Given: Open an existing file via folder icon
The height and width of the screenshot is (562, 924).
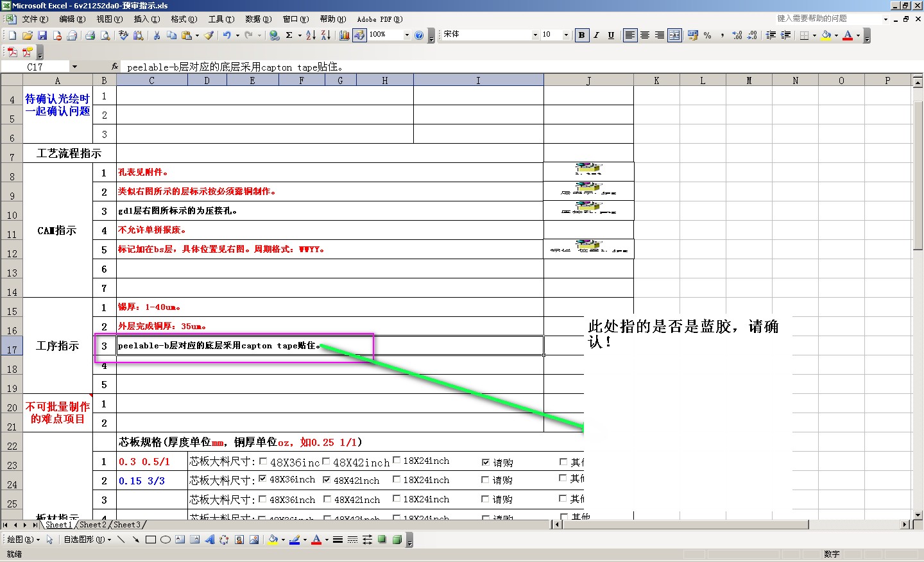Looking at the screenshot, I should coord(27,35).
